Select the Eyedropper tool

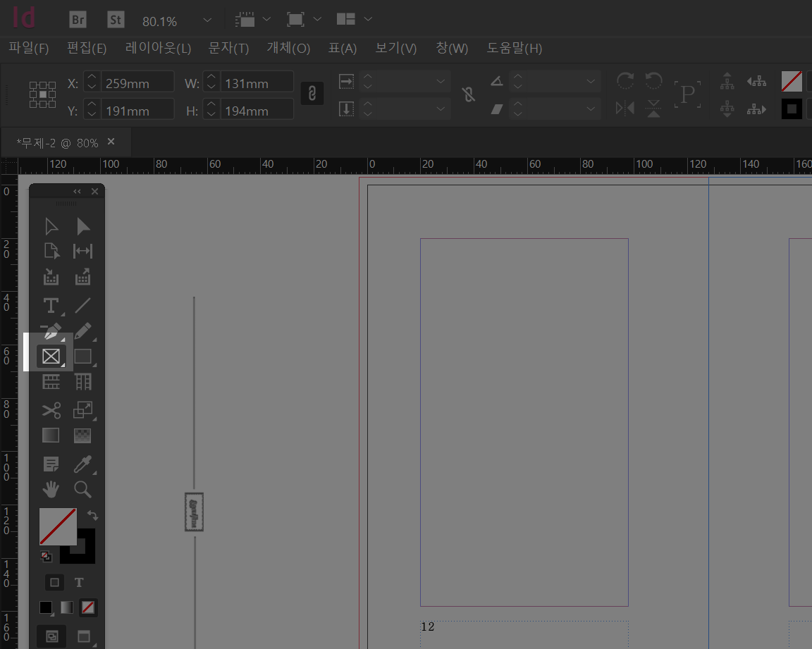[83, 464]
